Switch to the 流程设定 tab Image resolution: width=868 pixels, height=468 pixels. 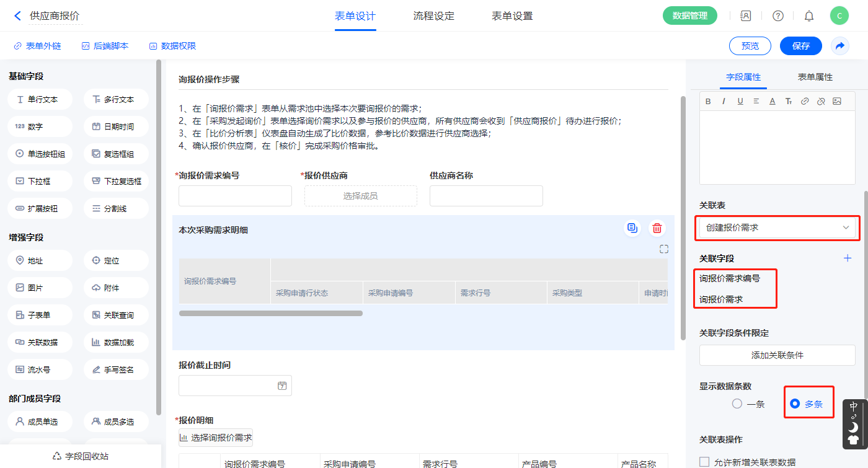click(433, 16)
